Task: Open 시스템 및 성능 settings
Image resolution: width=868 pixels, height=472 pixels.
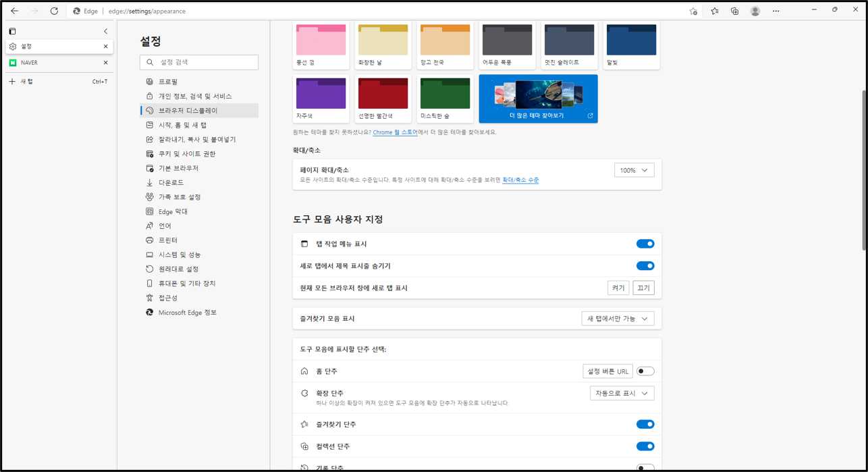Action: [x=199, y=255]
